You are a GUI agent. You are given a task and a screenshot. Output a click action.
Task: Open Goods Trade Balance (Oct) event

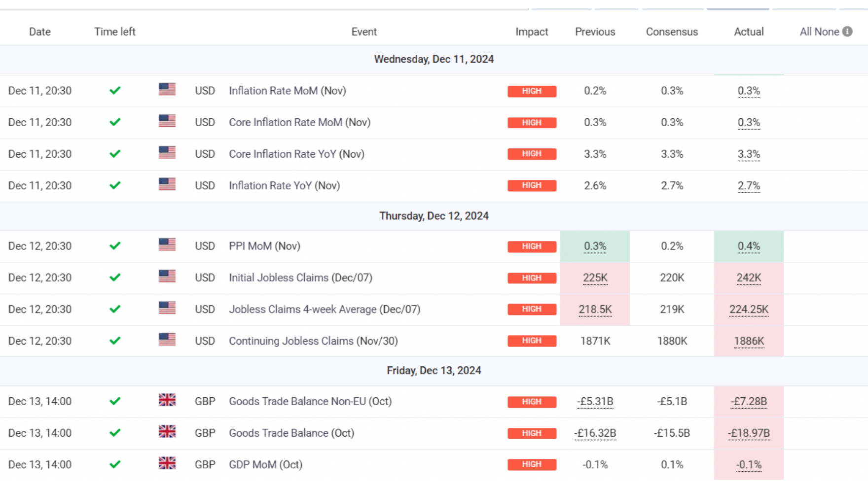tap(291, 433)
